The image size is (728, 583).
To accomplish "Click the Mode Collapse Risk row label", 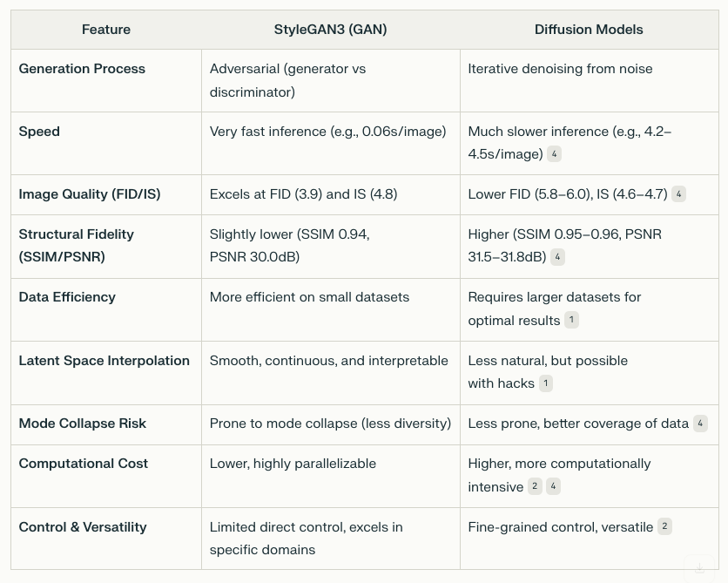I will (83, 424).
